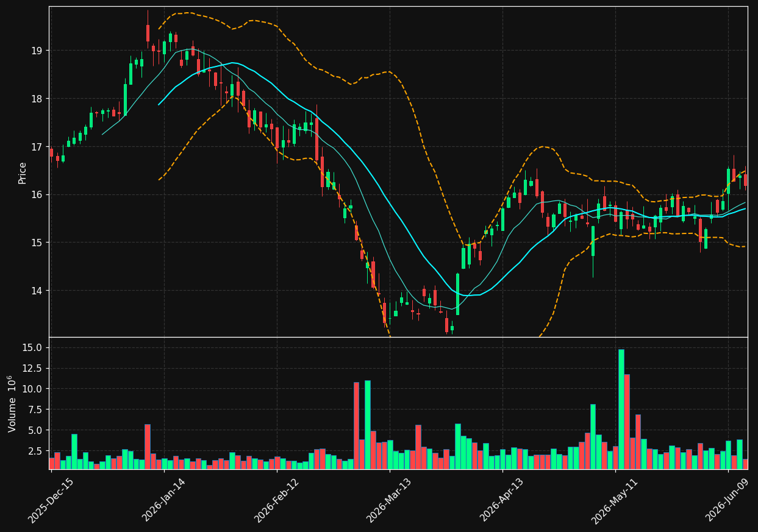
Task: Click price tick label 18
Action: (x=37, y=99)
